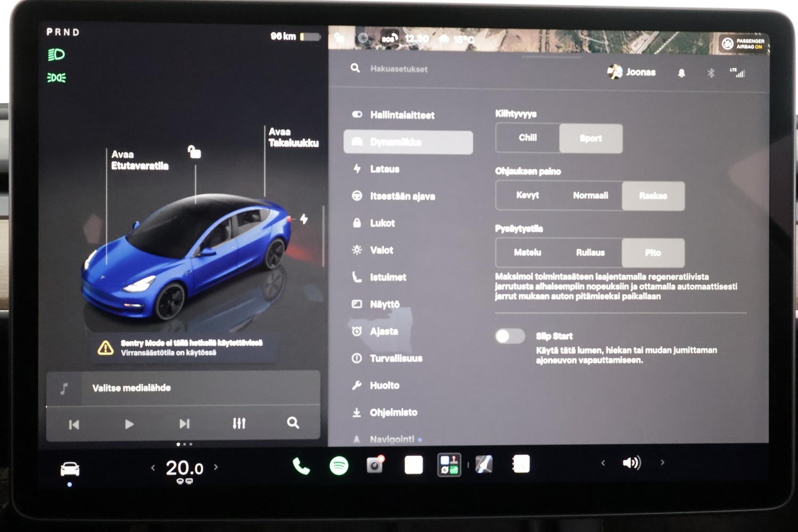Tap the SOS emergency icon
798x532 pixels.
point(389,38)
